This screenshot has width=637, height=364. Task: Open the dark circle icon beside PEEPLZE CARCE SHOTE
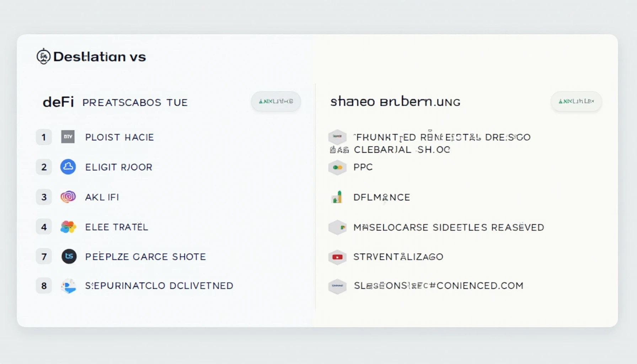[69, 256]
